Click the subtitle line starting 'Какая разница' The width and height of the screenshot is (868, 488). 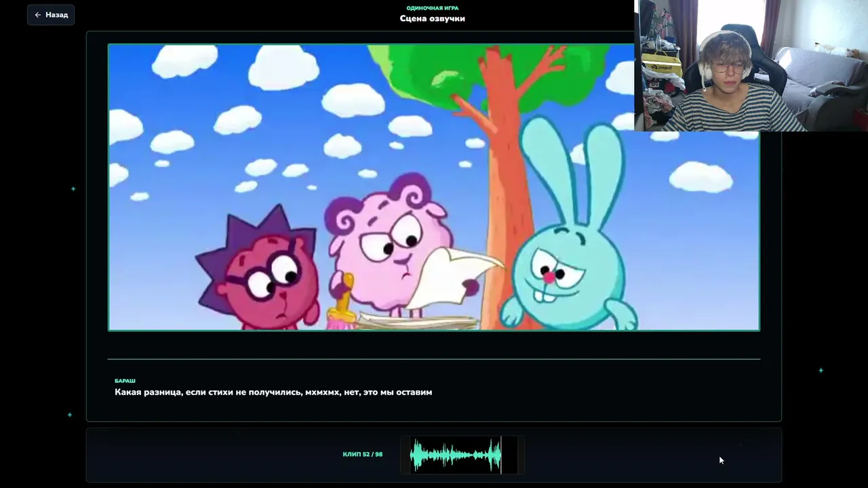(273, 392)
